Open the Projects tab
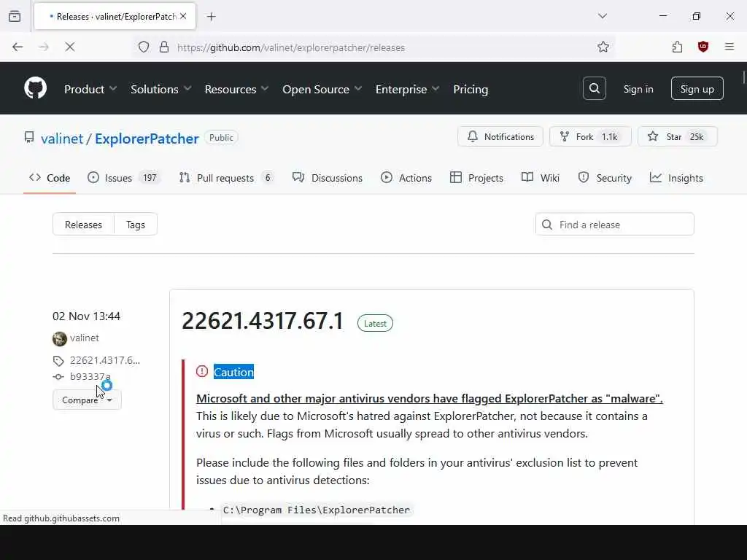Screen dimensions: 747x560 (x=476, y=178)
